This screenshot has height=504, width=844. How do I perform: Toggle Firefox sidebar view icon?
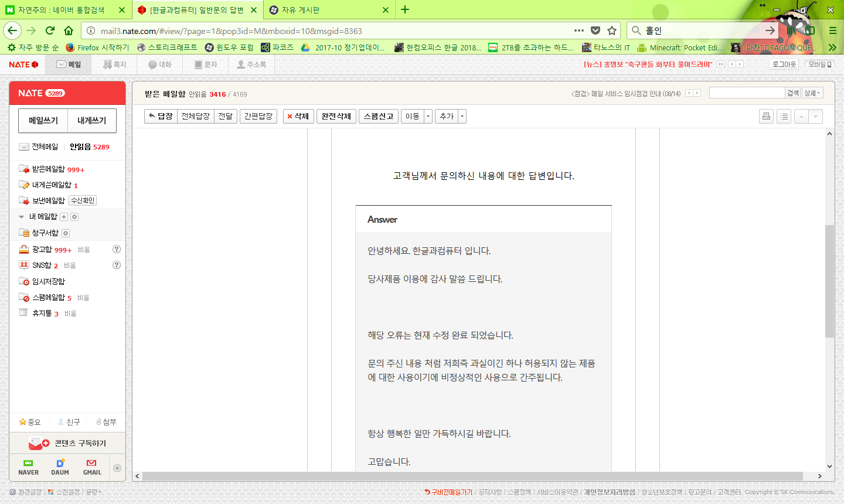[810, 30]
